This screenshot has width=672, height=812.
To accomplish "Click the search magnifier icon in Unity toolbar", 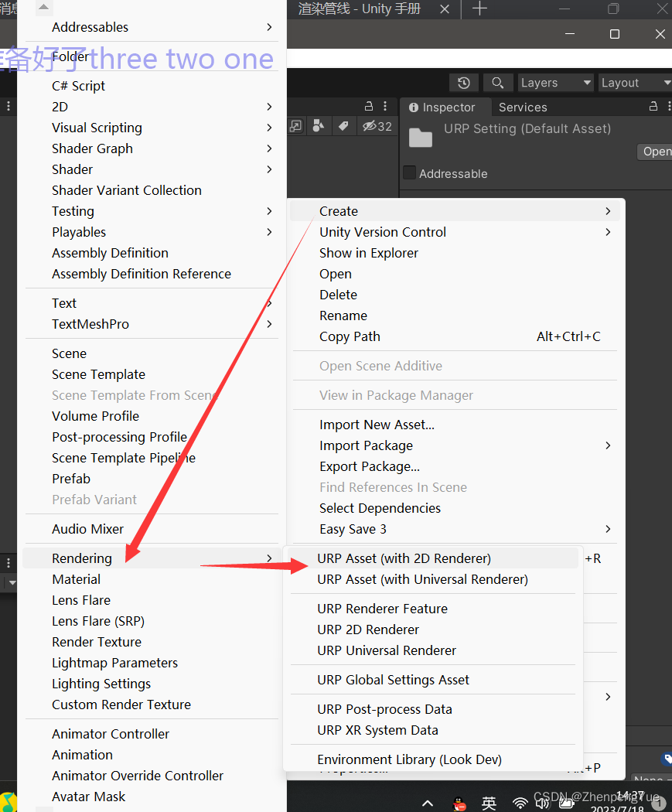I will 497,83.
